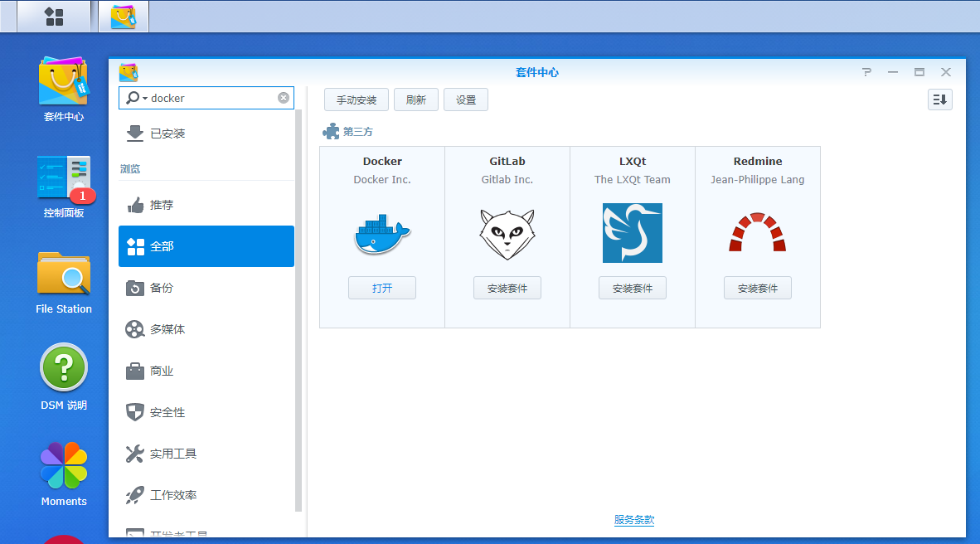980x544 pixels.
Task: Expand the search magnifier dropdown arrow
Action: click(x=145, y=99)
